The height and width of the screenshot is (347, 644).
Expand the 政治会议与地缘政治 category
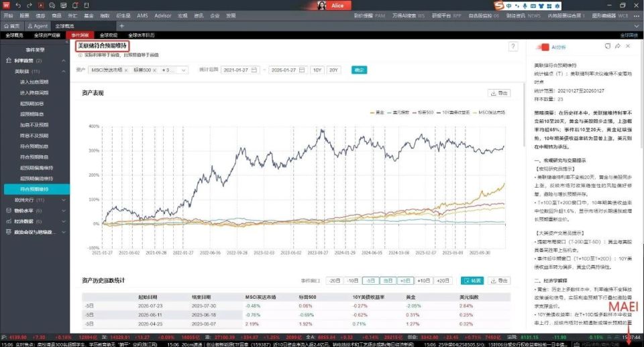[64, 232]
